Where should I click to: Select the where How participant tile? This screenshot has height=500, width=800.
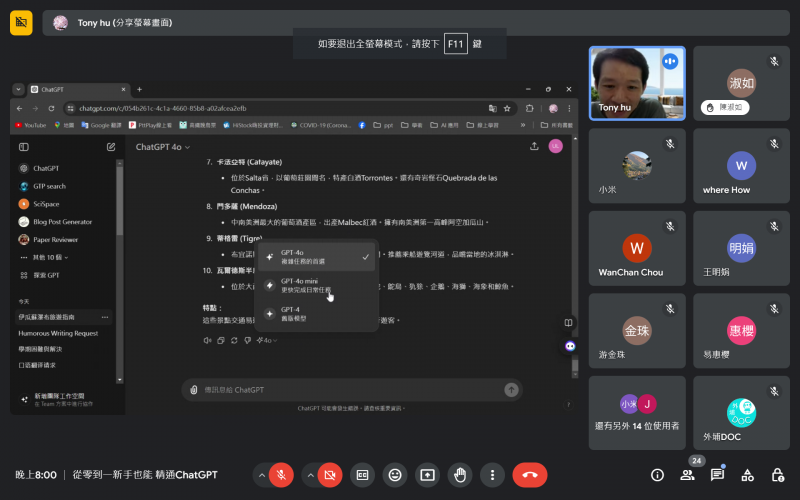(741, 166)
